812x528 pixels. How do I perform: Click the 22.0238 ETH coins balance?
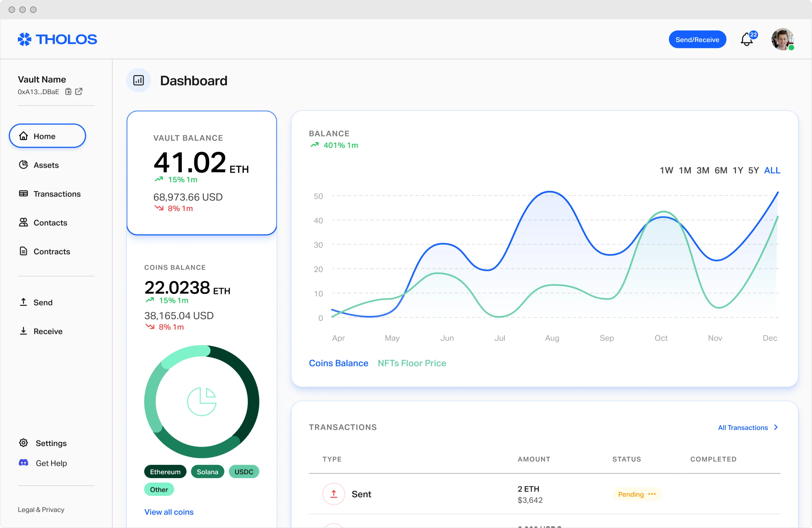click(x=187, y=288)
